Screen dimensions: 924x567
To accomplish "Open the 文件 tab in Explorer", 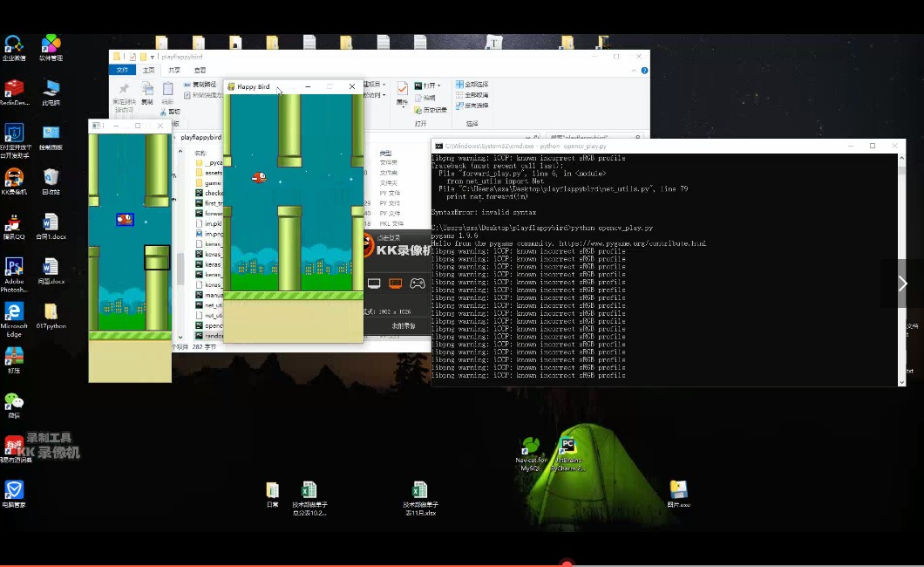I will point(123,70).
